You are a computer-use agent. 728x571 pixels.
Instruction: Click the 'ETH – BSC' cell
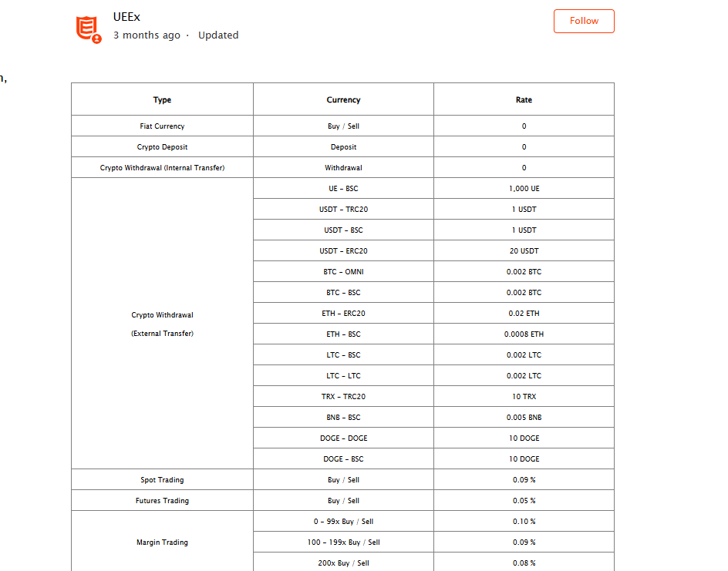[343, 334]
